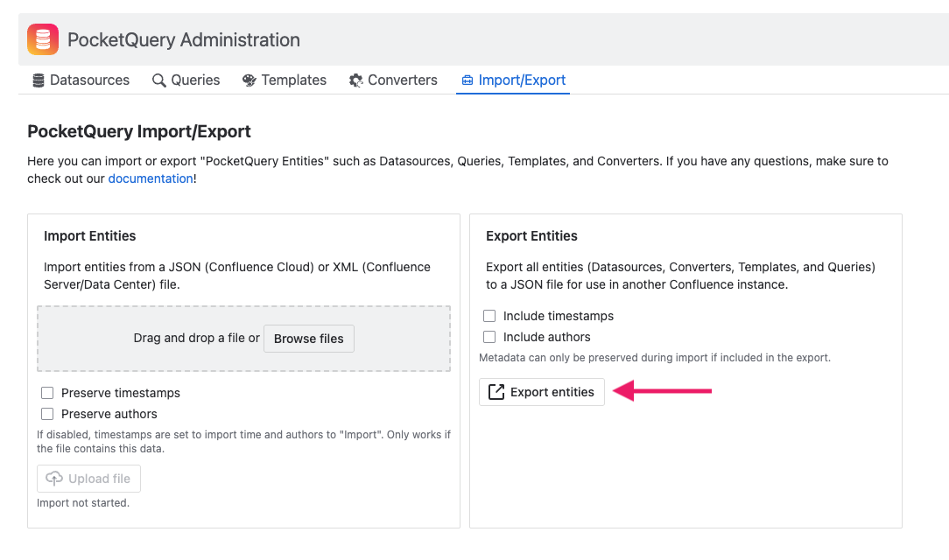Click the Import Entities heading
Viewport: 949px width, 560px height.
tap(89, 236)
